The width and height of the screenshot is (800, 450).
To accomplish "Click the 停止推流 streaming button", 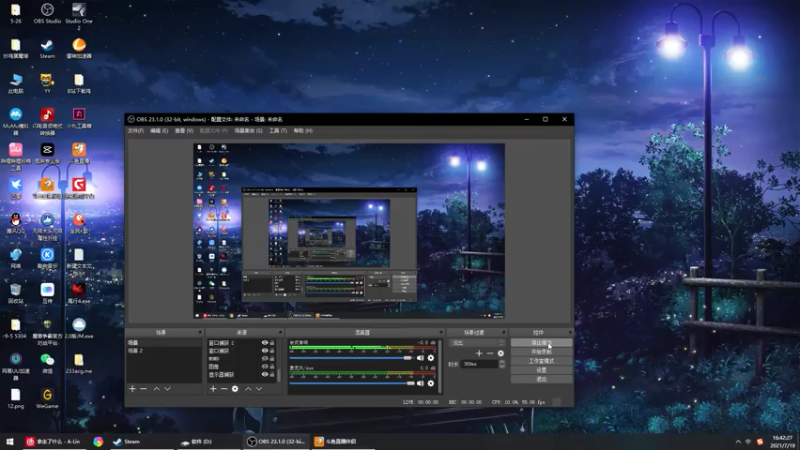I will coord(541,343).
